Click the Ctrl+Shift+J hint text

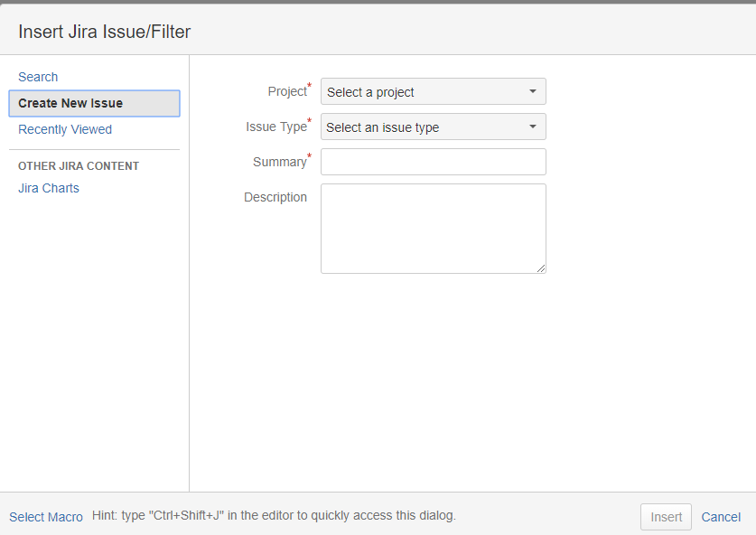pyautogui.click(x=274, y=516)
